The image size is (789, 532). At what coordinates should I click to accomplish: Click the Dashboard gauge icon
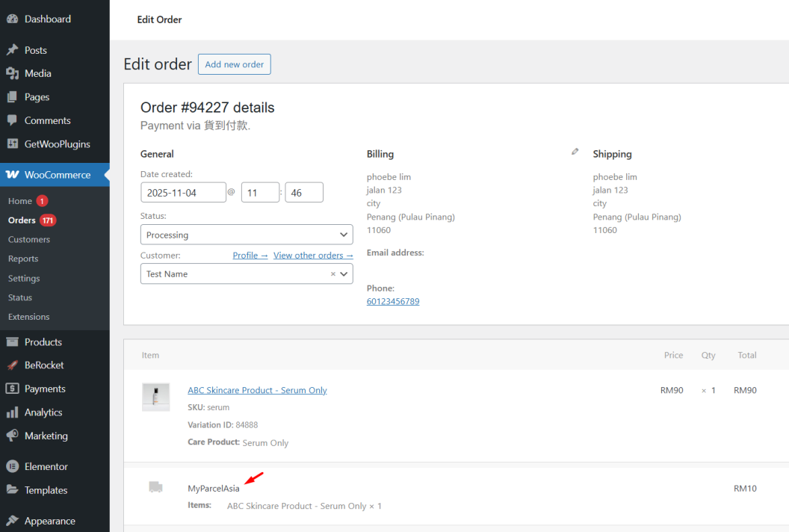[x=12, y=19]
